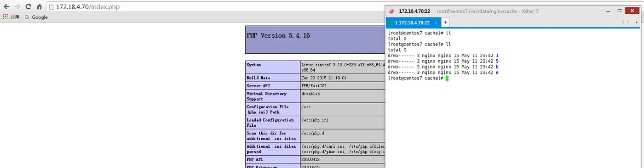This screenshot has height=168, width=644.
Task: Click the green terminal cursor at the prompt
Action: point(447,78)
